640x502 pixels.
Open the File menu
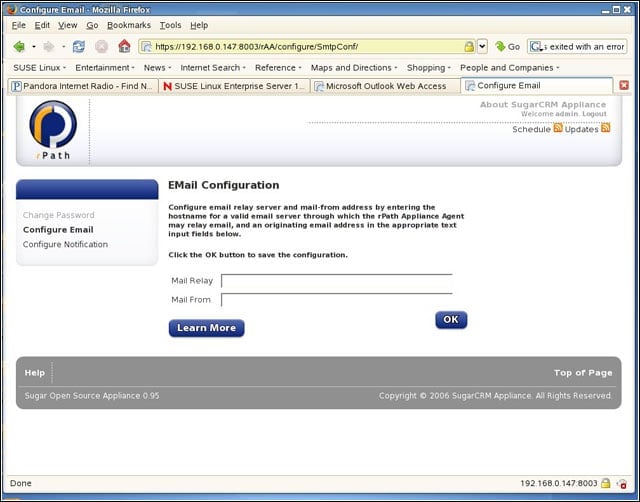tap(19, 25)
